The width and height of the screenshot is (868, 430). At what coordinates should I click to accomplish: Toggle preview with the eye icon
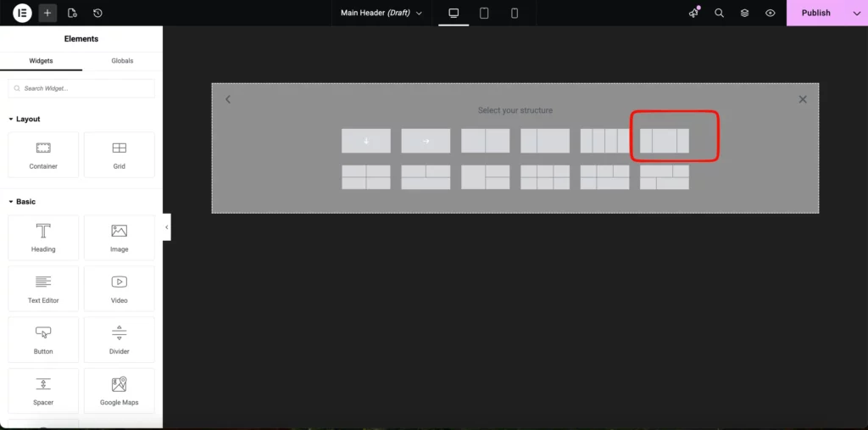point(770,13)
